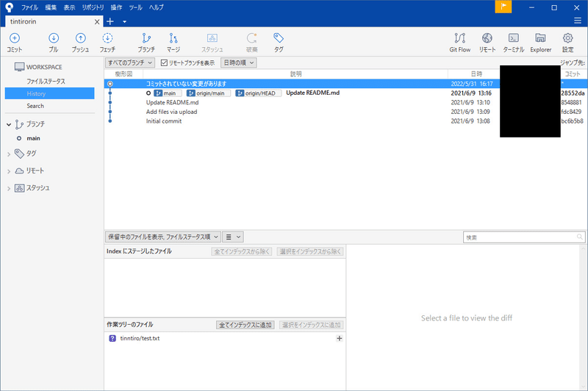Open the 日時の順 sort dropdown

238,62
